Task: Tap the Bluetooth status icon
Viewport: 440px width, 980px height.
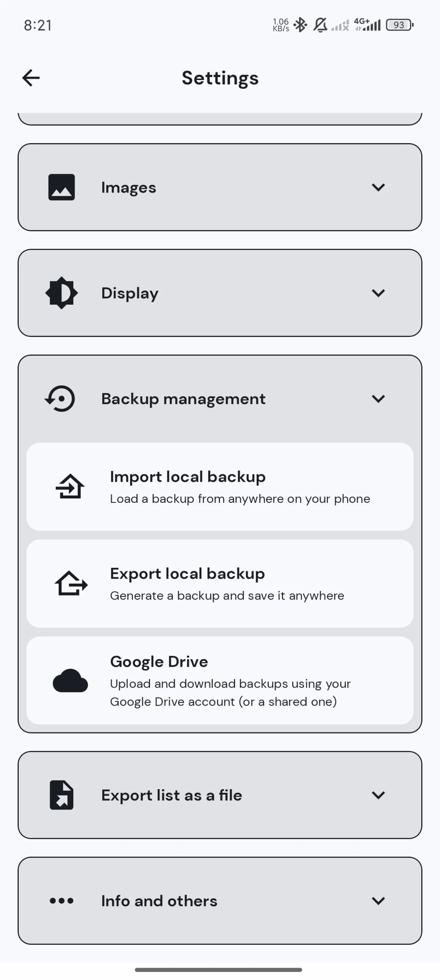Action: 300,25
